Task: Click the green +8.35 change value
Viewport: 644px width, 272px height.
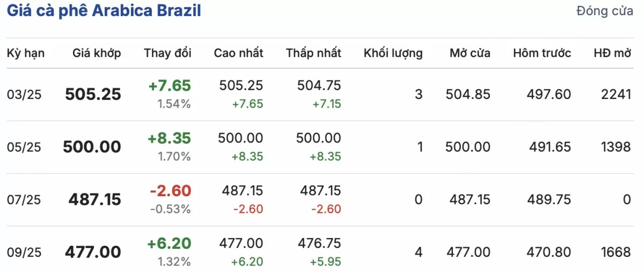Action: 169,138
